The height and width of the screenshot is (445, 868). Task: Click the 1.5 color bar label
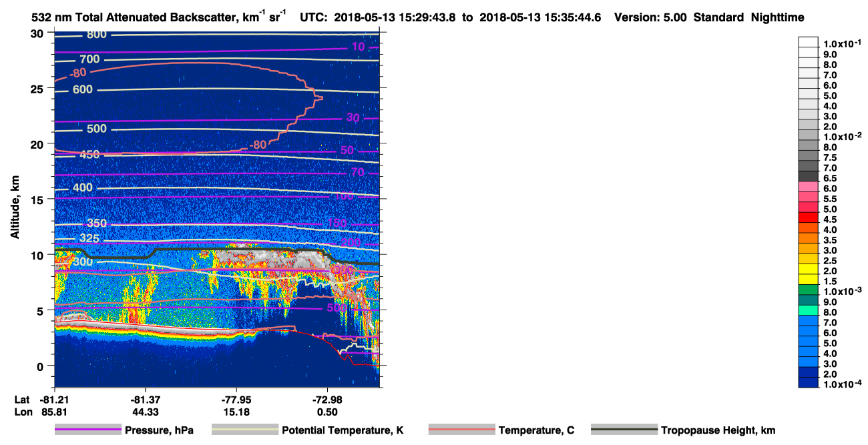click(830, 281)
